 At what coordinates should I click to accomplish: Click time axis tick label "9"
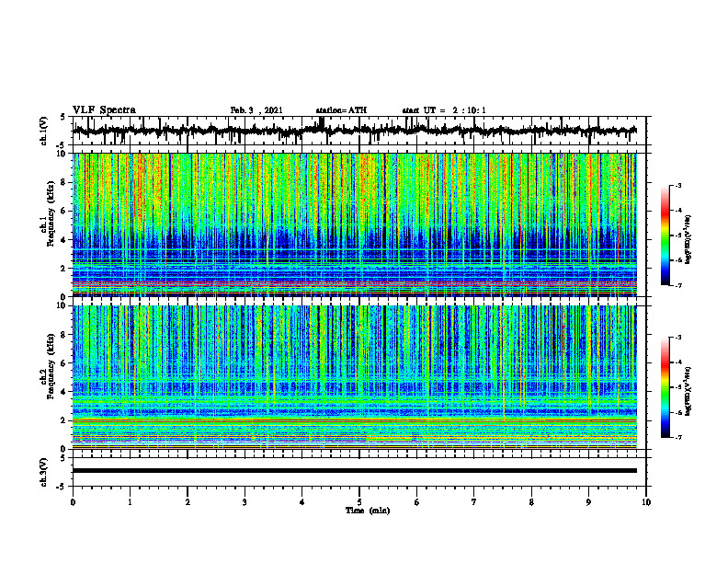(x=588, y=502)
